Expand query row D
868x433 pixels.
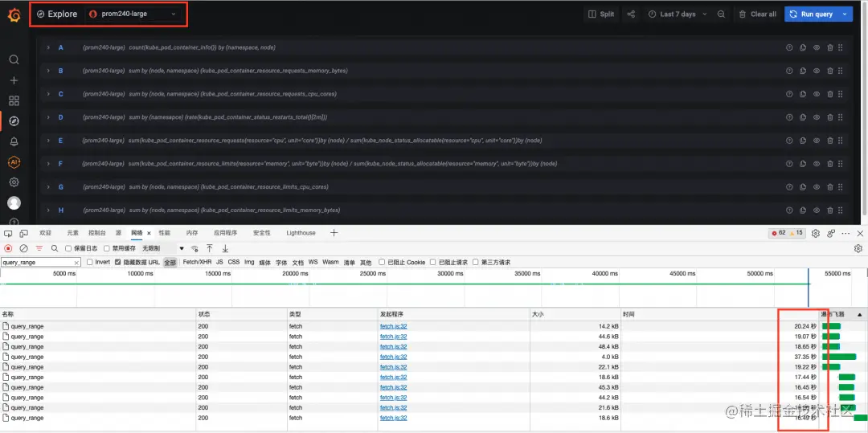pos(48,117)
